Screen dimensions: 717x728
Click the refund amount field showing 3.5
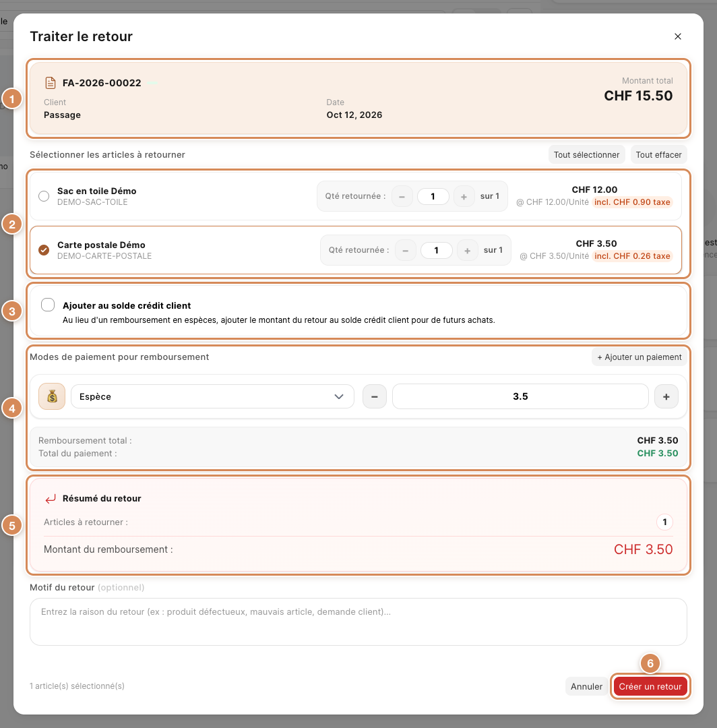[520, 396]
